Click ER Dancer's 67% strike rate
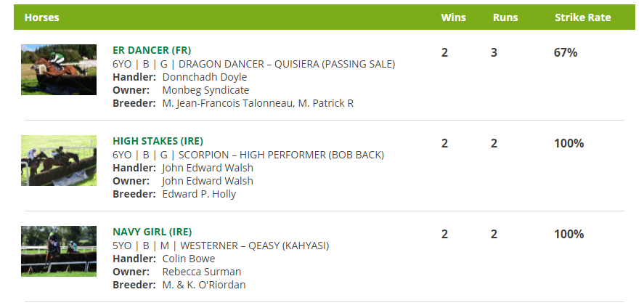 click(566, 52)
